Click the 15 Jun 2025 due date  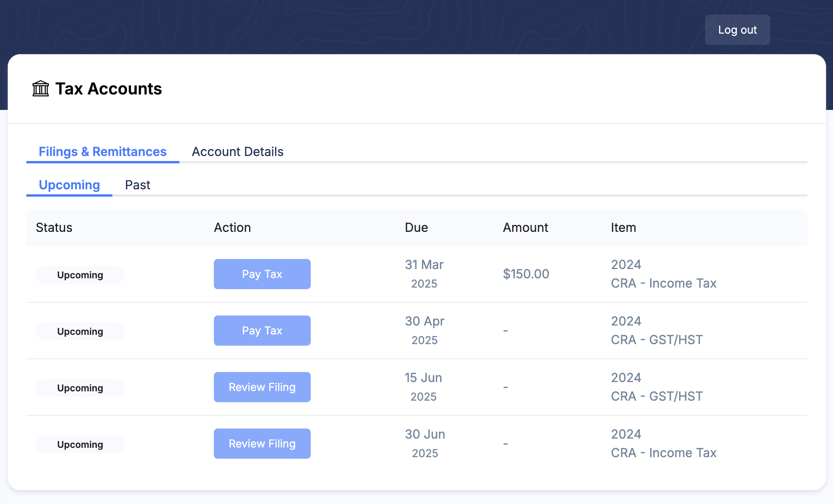point(423,387)
